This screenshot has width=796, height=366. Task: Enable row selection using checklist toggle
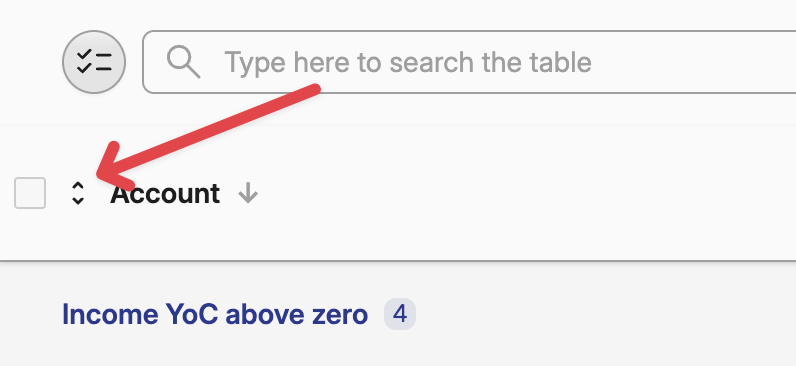tap(94, 62)
